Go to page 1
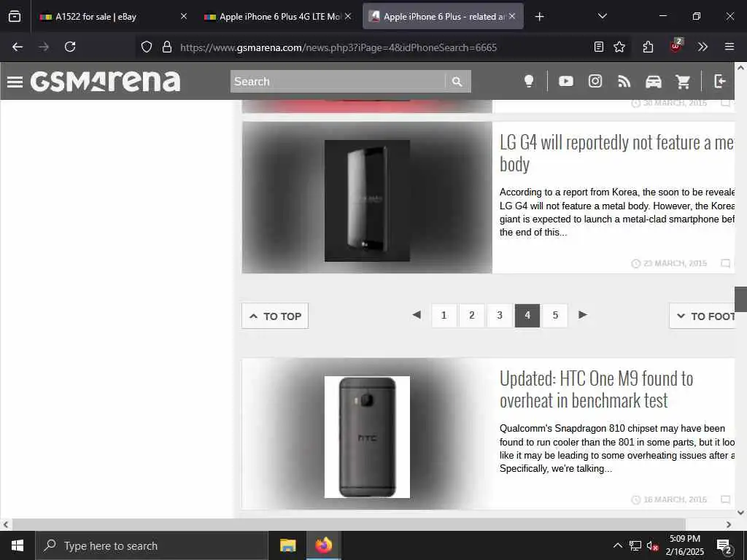Image resolution: width=747 pixels, height=560 pixels. [x=444, y=315]
